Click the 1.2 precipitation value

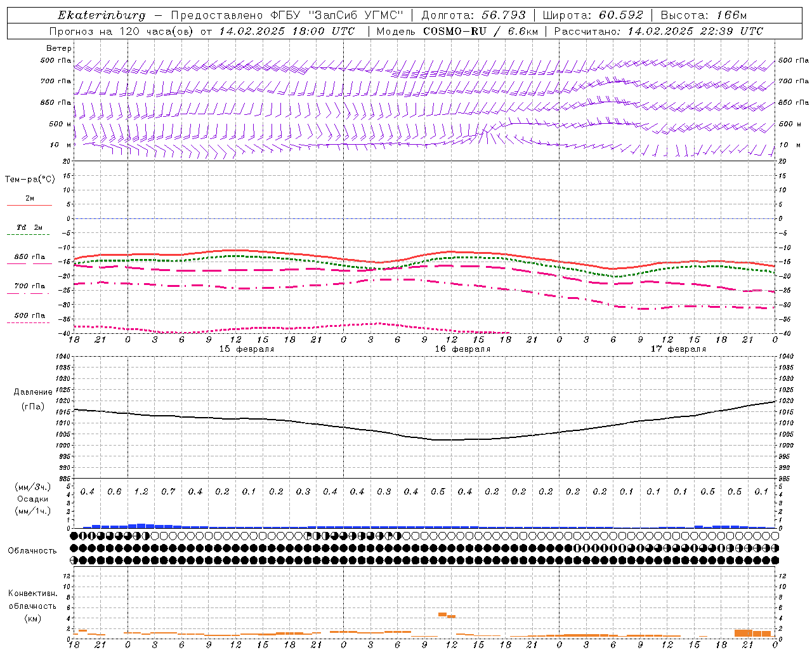pyautogui.click(x=141, y=492)
